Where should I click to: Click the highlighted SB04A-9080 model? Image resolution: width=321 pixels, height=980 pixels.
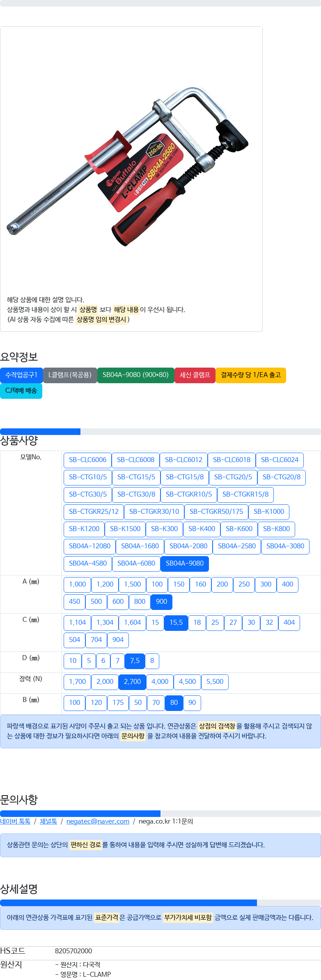pos(185,564)
